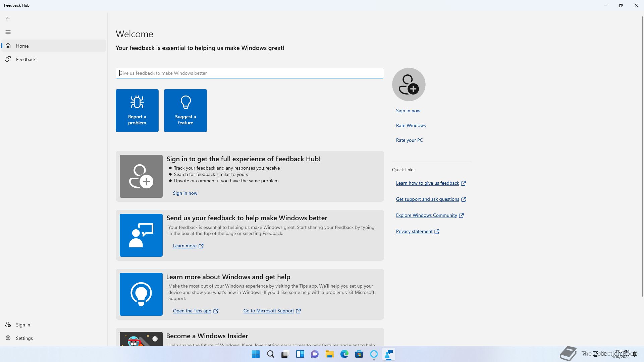Click the taskbar clock and date
This screenshot has width=644, height=362.
621,354
